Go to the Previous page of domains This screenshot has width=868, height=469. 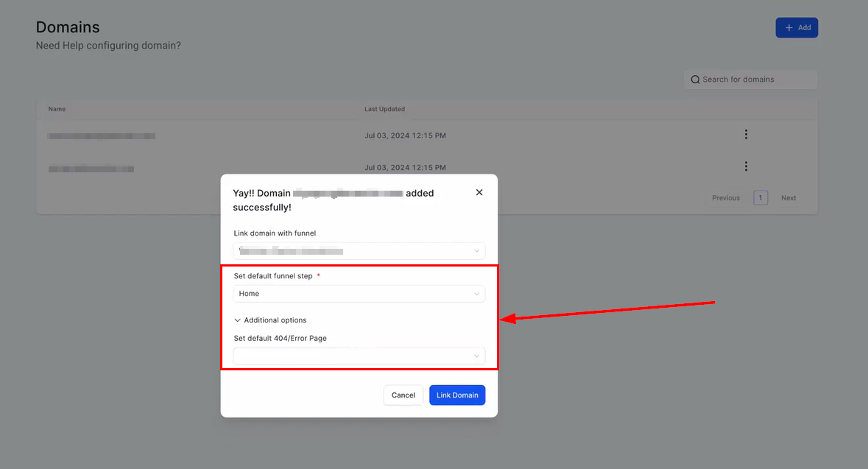pos(725,198)
